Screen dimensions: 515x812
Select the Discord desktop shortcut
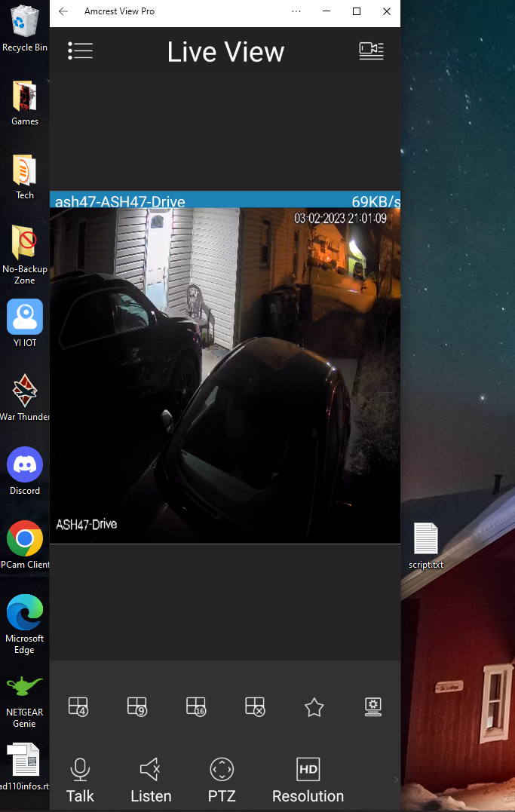(24, 470)
